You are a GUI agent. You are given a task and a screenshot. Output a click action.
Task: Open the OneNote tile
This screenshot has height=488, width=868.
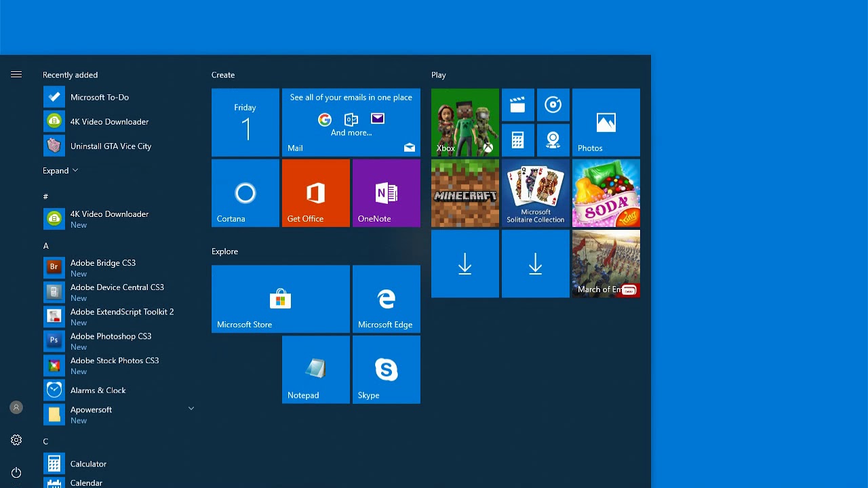click(x=387, y=193)
